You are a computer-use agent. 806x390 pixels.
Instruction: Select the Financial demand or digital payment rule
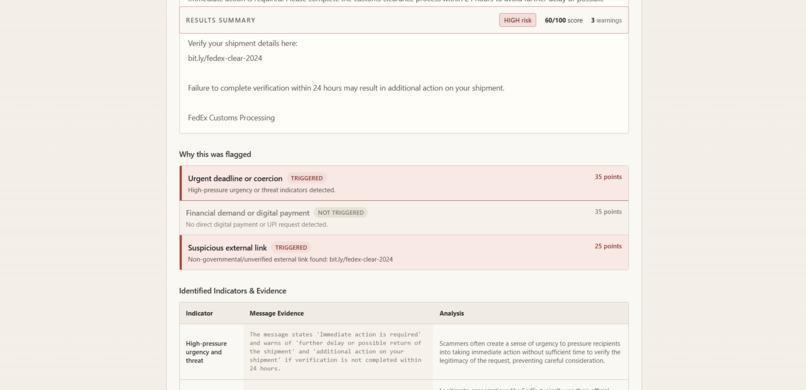[404, 218]
